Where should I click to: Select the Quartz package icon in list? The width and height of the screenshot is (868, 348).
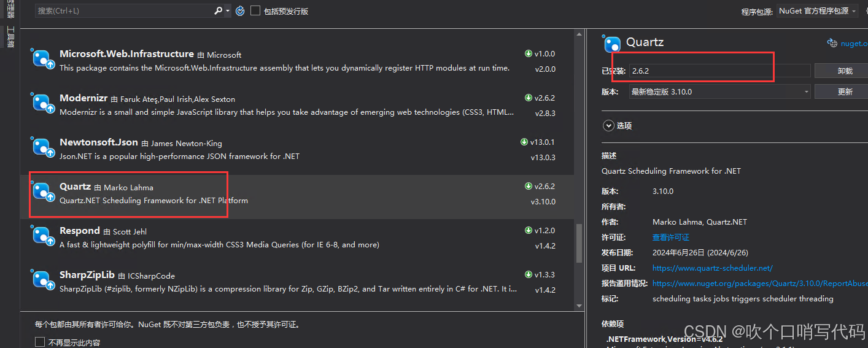[x=42, y=191]
